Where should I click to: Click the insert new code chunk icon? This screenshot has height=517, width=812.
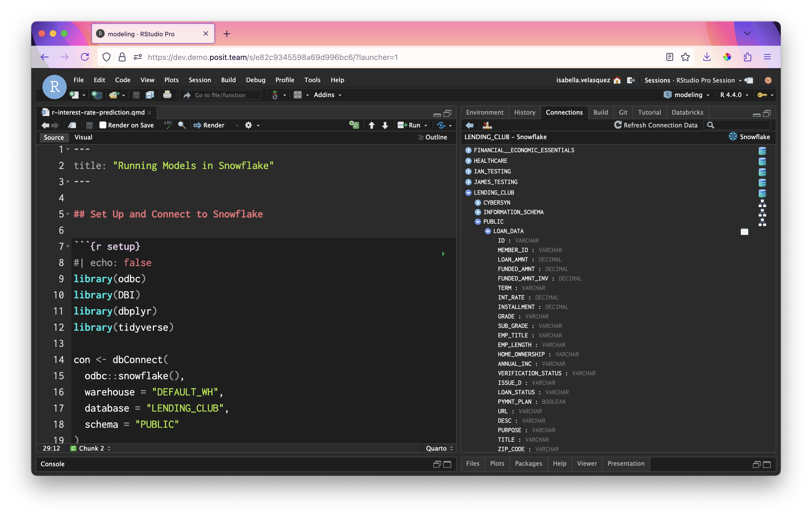pos(354,125)
